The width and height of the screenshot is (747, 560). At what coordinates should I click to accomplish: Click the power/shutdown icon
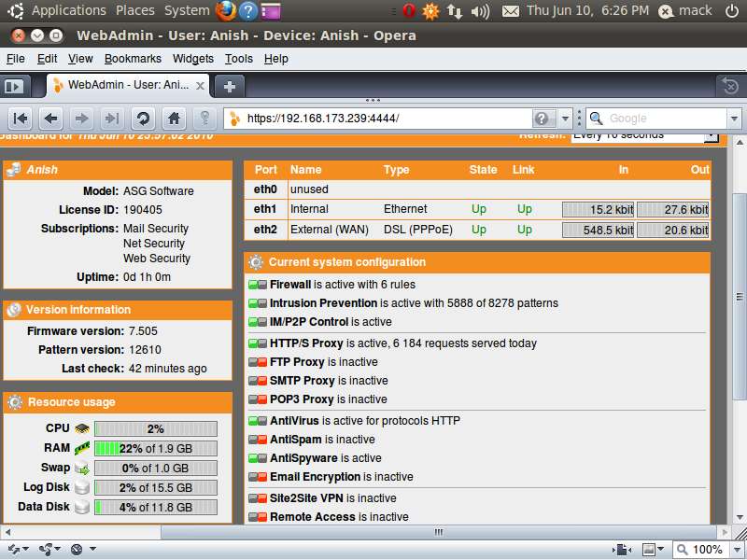pyautogui.click(x=732, y=10)
